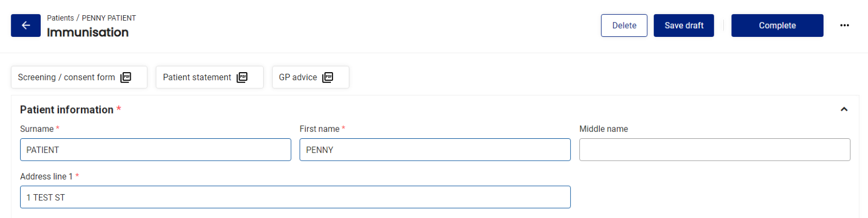
Task: Open the GP advice document
Action: point(310,77)
